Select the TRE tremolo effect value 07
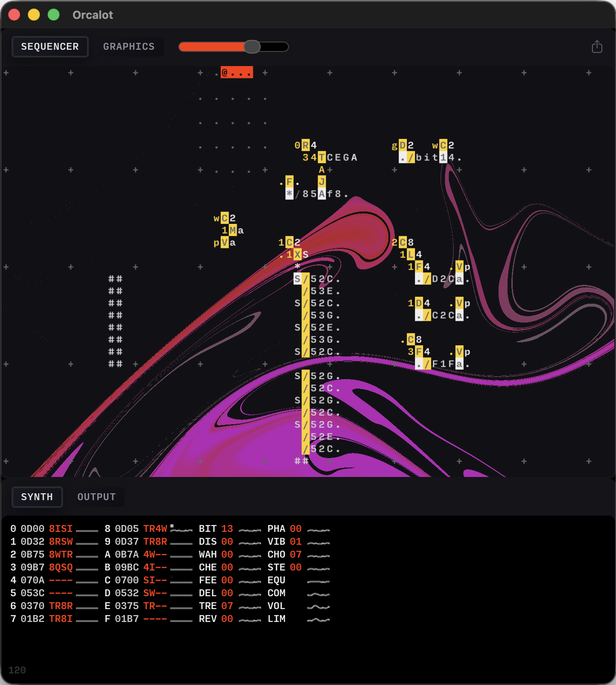 (x=227, y=606)
